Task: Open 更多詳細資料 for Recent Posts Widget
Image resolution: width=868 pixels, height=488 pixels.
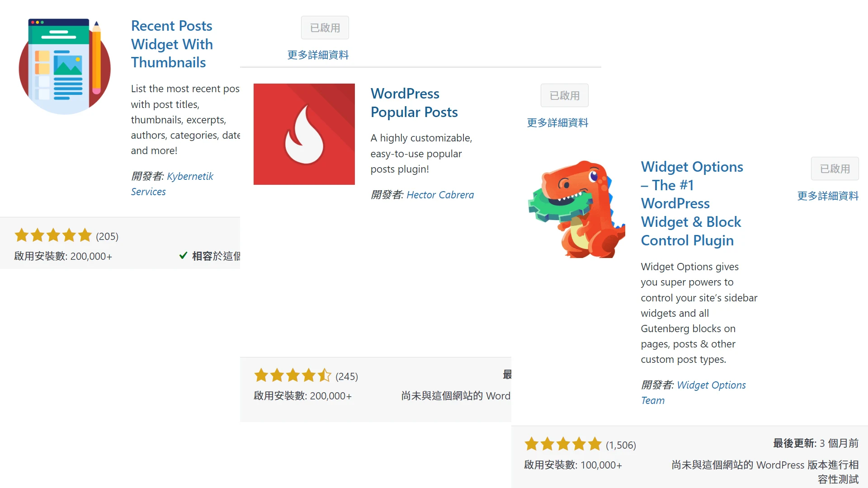Action: (x=318, y=55)
